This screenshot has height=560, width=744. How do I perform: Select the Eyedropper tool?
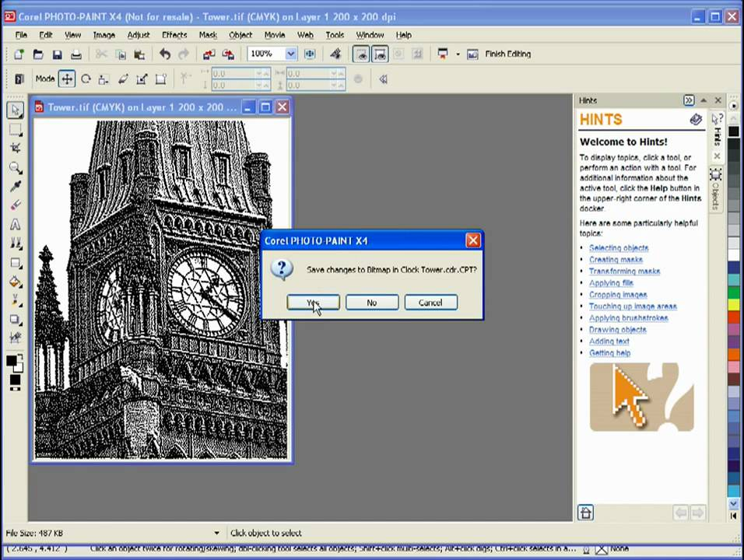tap(16, 187)
